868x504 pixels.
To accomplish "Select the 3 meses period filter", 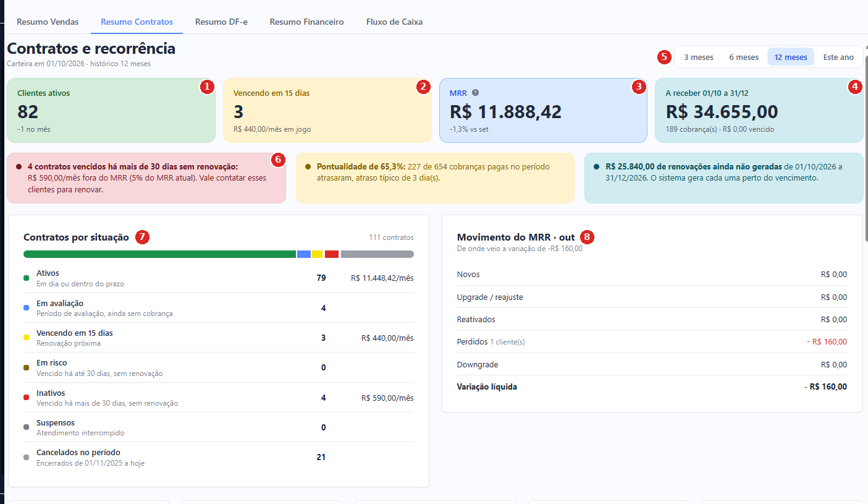I will [x=698, y=57].
